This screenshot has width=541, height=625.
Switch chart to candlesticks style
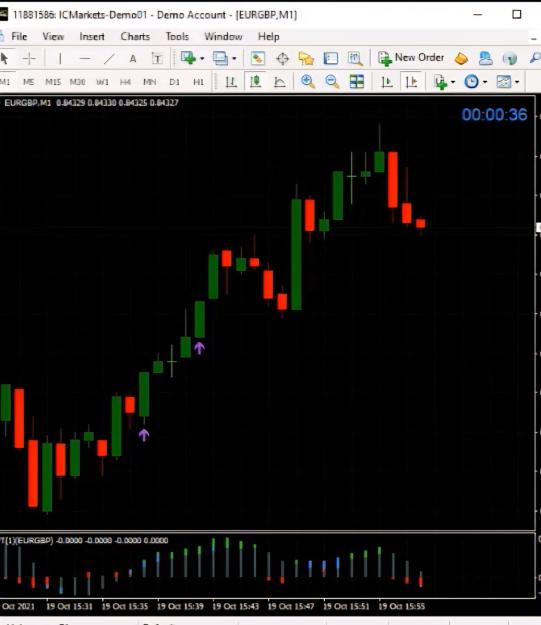(256, 81)
